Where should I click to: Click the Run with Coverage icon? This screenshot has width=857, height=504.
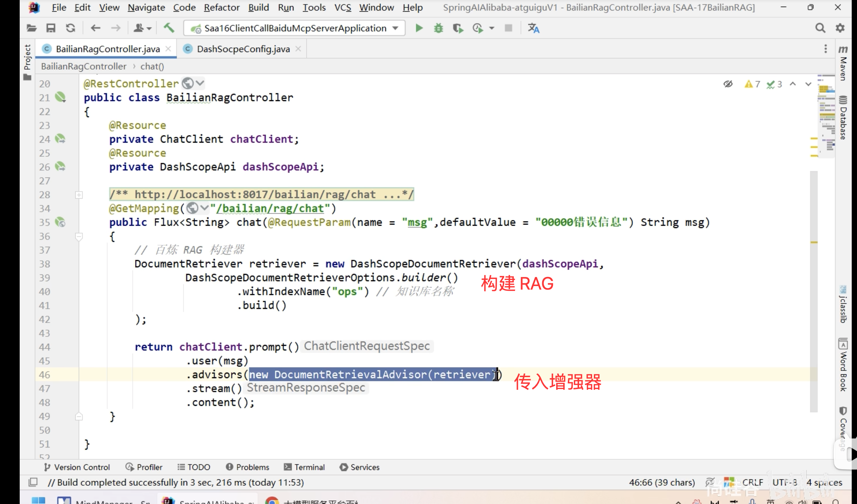(x=458, y=28)
